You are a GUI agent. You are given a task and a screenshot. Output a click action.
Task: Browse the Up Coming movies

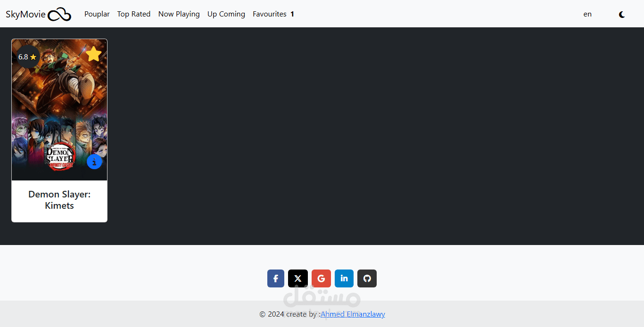226,14
